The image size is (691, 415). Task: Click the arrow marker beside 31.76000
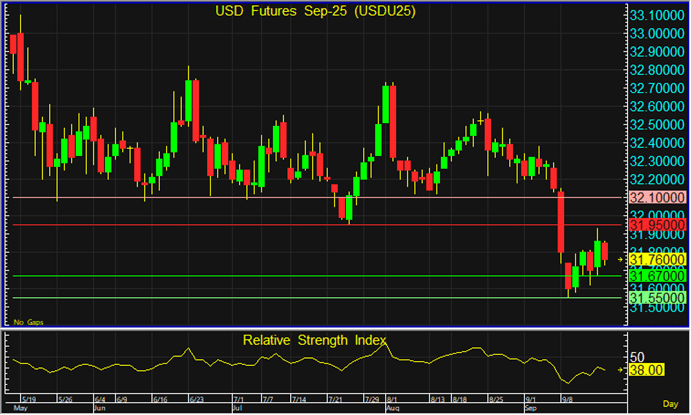[621, 260]
